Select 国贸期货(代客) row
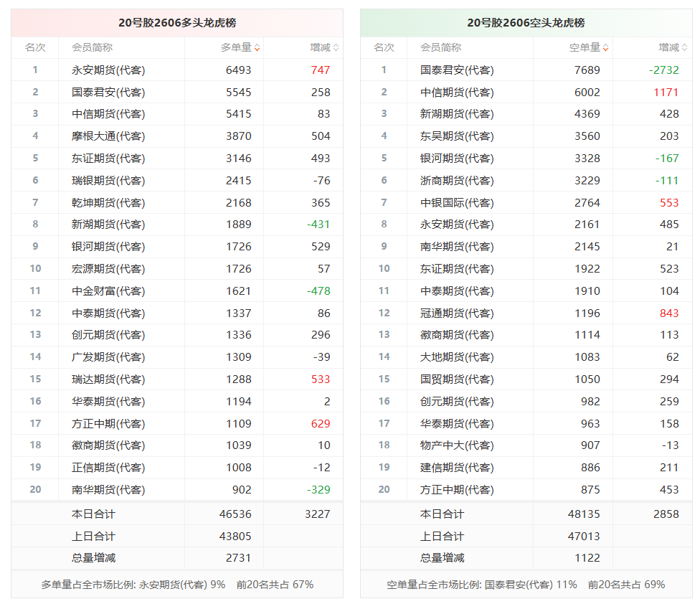Screen dimensions: 700x609 click(x=526, y=379)
